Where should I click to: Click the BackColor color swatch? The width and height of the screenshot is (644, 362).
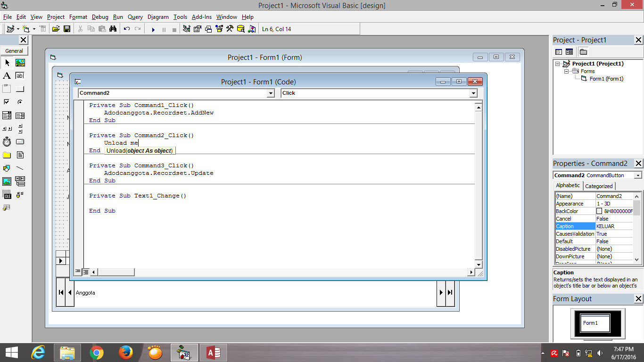(x=599, y=211)
